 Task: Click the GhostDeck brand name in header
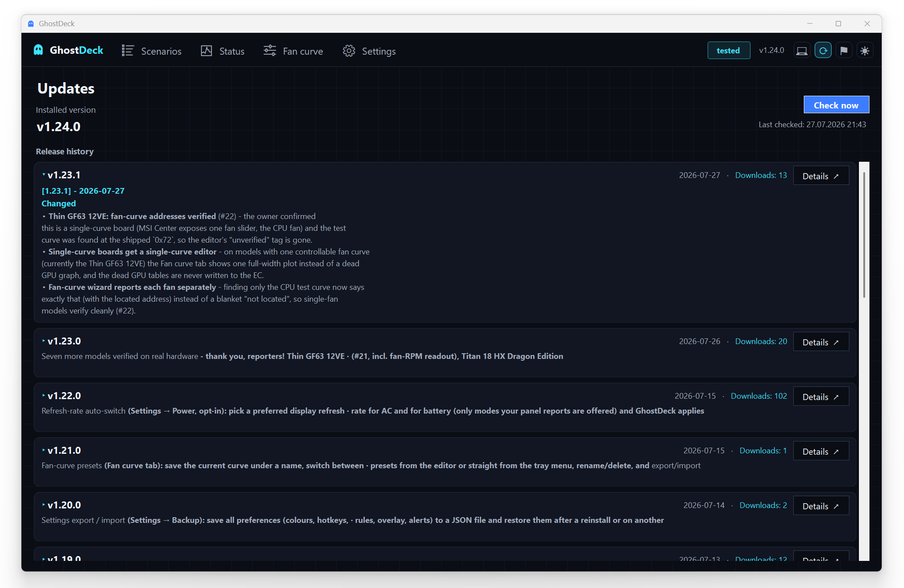(77, 50)
